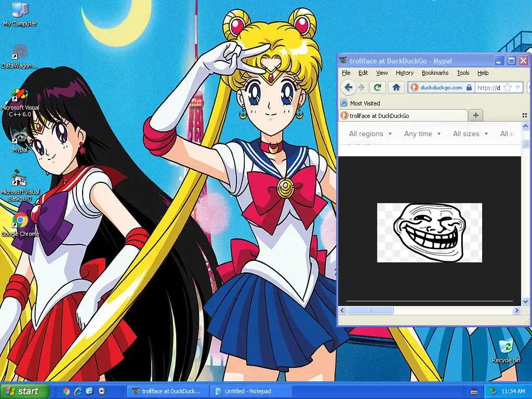Click the vertical scrollbar thumb in Mypal
This screenshot has width=532, height=399.
tap(526, 143)
